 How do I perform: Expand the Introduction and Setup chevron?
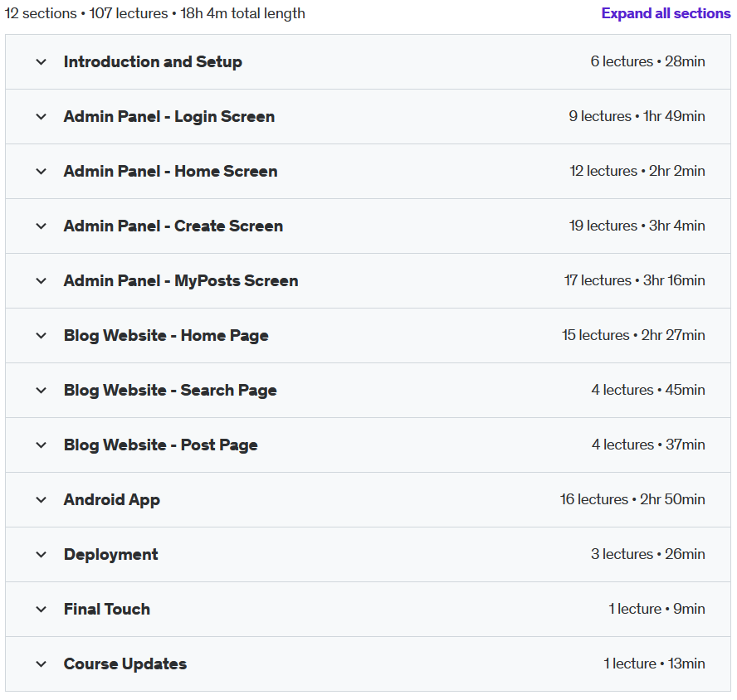coord(41,61)
